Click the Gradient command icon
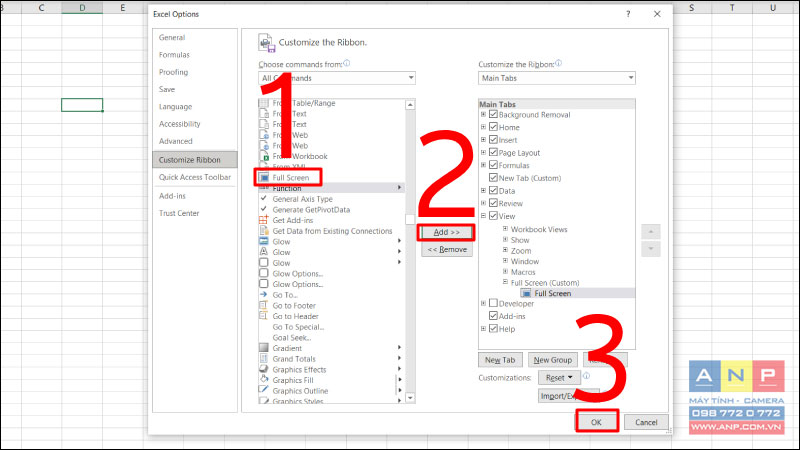This screenshot has width=800, height=450. click(263, 347)
